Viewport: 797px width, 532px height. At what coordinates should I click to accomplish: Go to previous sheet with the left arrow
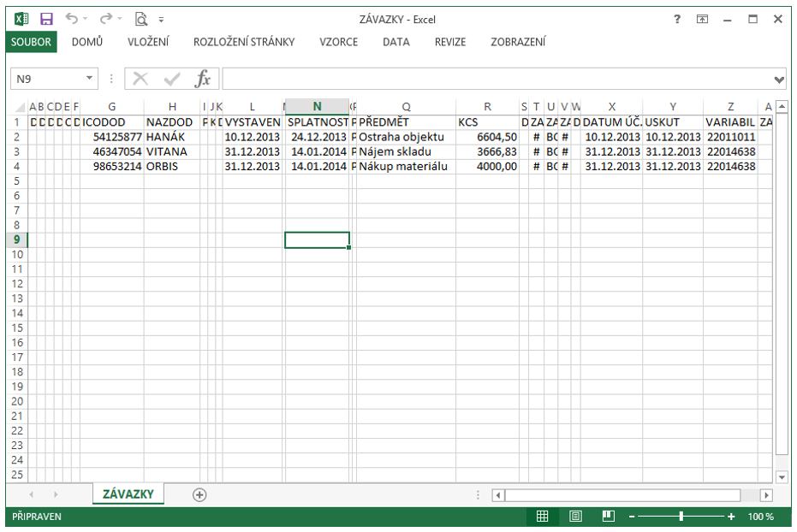(32, 494)
